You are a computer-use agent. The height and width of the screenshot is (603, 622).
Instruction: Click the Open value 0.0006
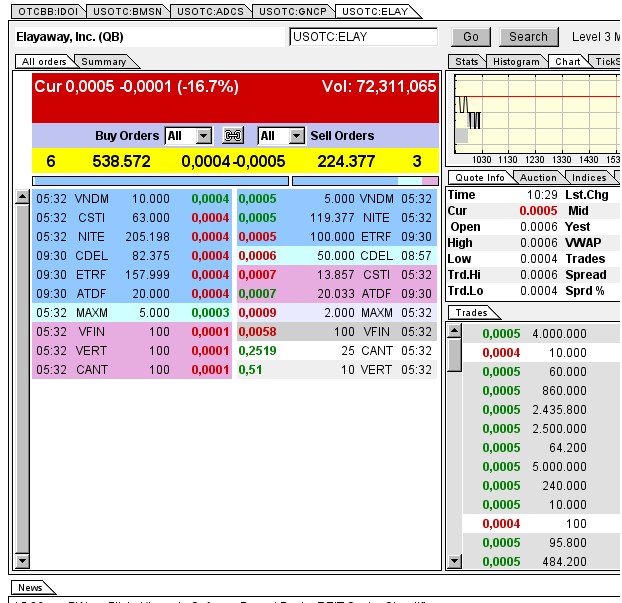coord(539,227)
